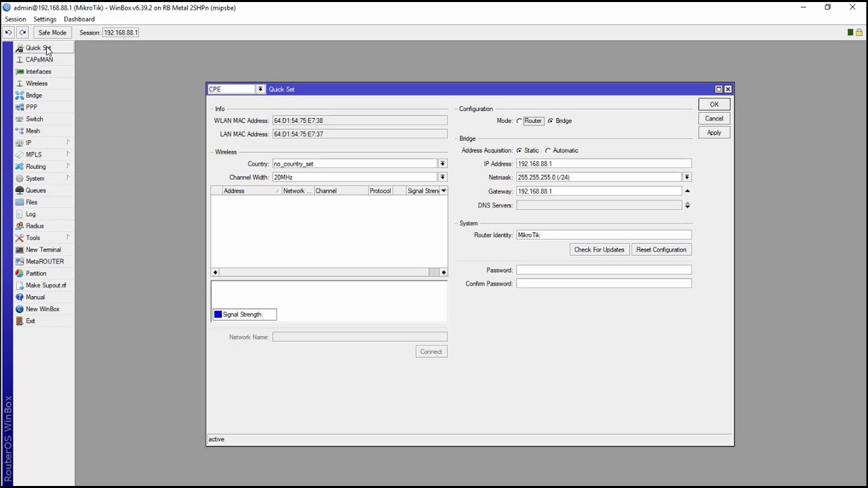Image resolution: width=868 pixels, height=488 pixels.
Task: Click the Gateway input field
Action: [x=599, y=192]
